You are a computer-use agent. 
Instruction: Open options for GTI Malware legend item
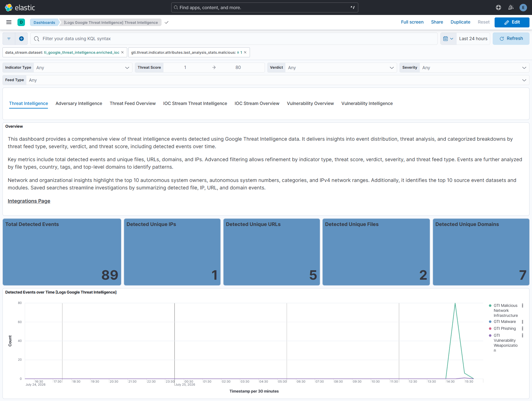point(523,322)
